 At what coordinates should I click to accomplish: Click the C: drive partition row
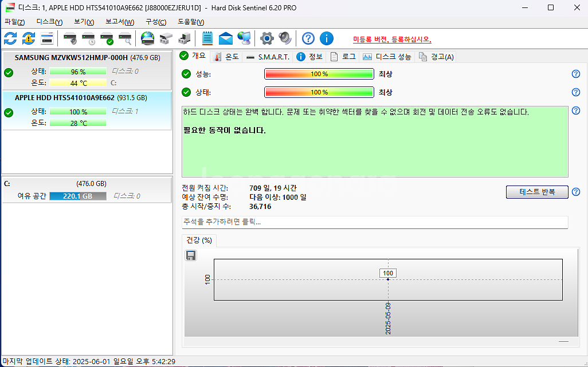click(x=87, y=190)
